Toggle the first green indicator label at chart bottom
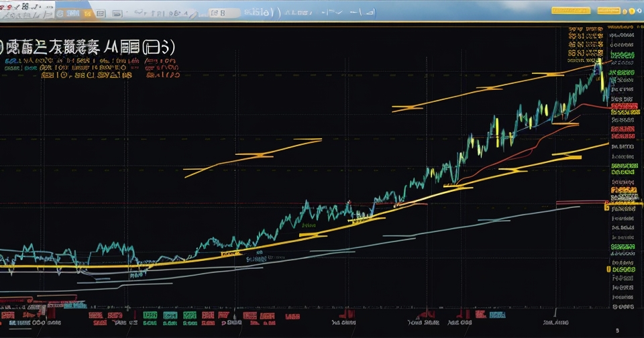This screenshot has height=338, width=644. pos(149,315)
